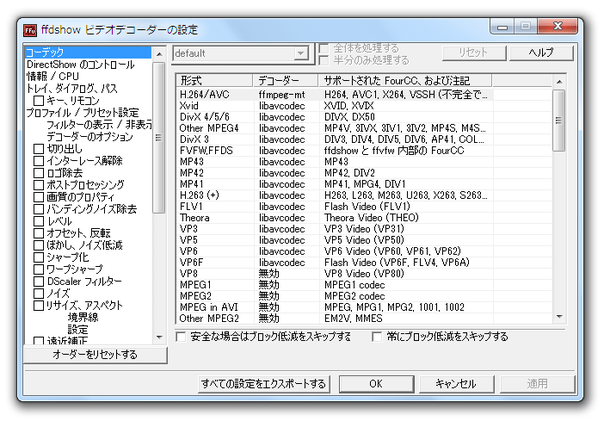The image size is (604, 421).
Task: Enable ロゴ除去 checkbox
Action: pos(39,173)
